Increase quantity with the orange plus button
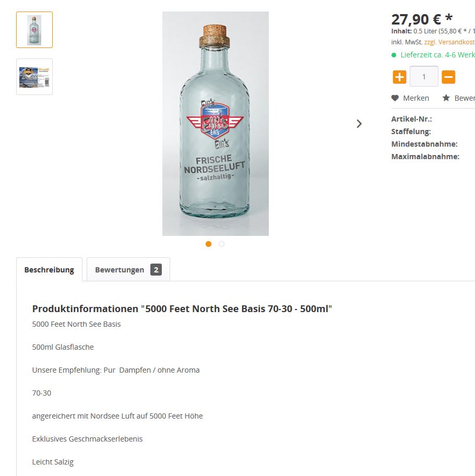The image size is (475, 476). point(399,77)
